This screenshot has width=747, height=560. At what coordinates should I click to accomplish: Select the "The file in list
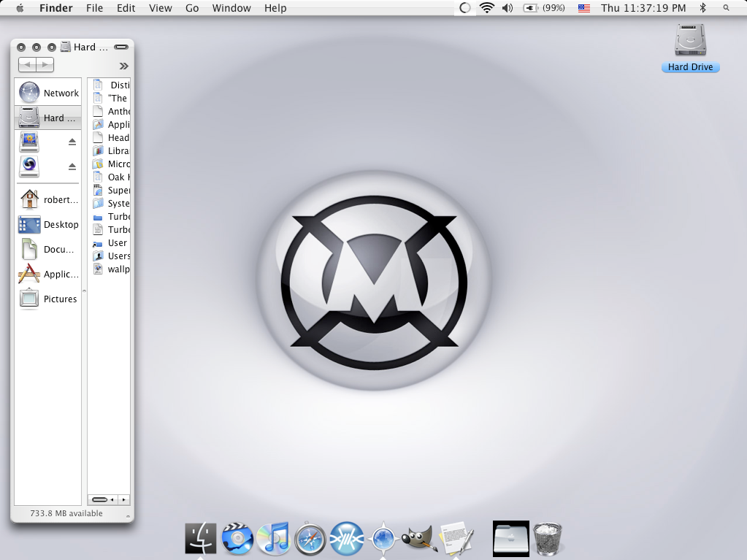(110, 98)
